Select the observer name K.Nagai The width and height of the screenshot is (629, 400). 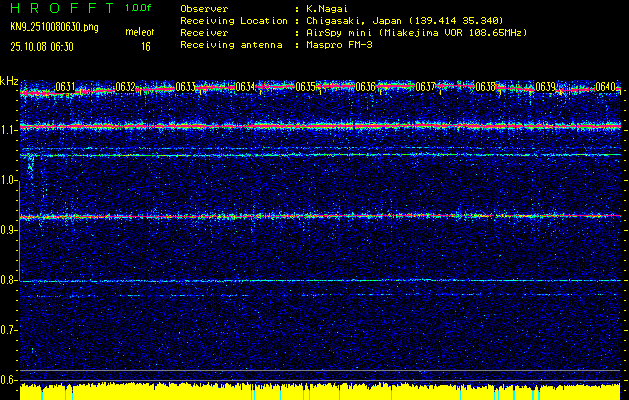click(331, 8)
